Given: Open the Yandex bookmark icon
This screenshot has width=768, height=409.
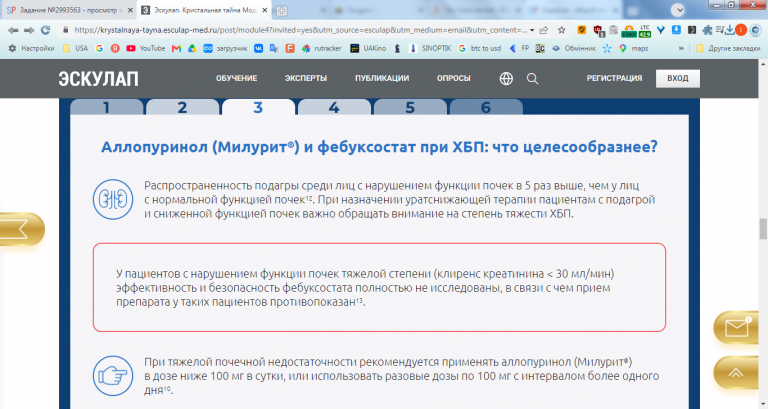Looking at the screenshot, I should coord(115,48).
